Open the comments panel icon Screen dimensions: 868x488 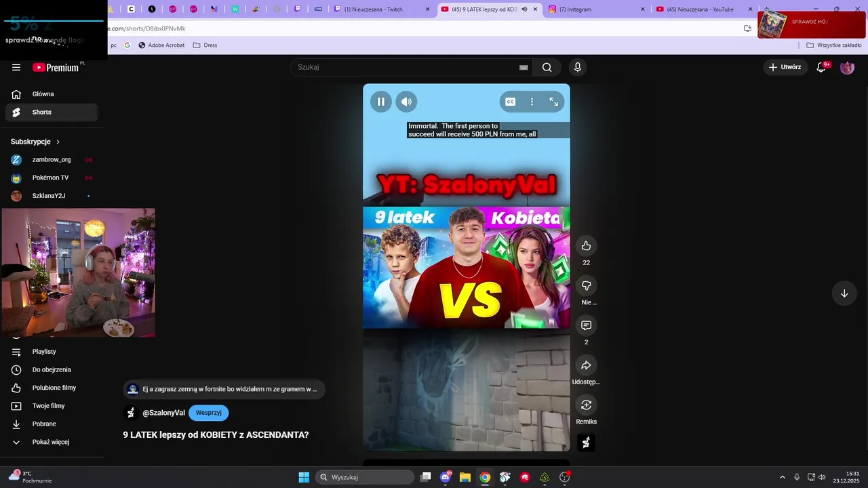[x=587, y=325]
